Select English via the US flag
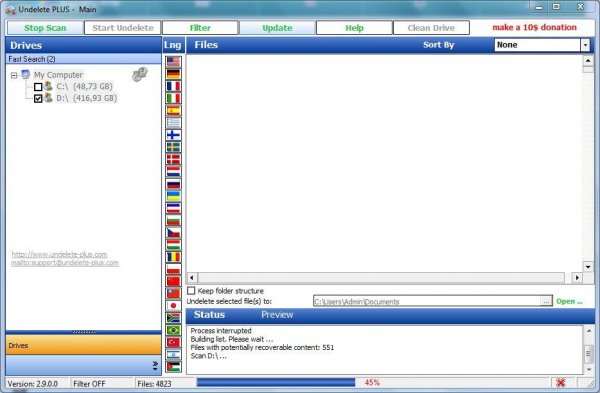Viewport: 600px width, 393px height. [173, 62]
